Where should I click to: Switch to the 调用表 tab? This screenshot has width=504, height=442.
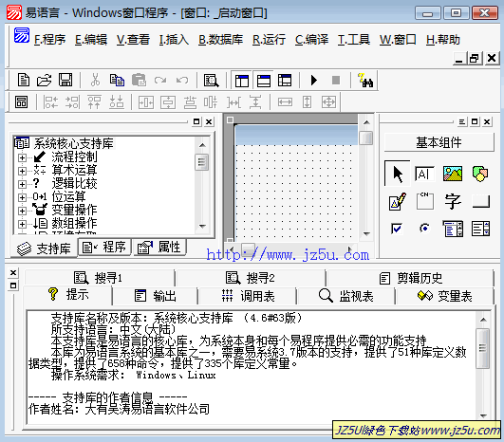248,296
